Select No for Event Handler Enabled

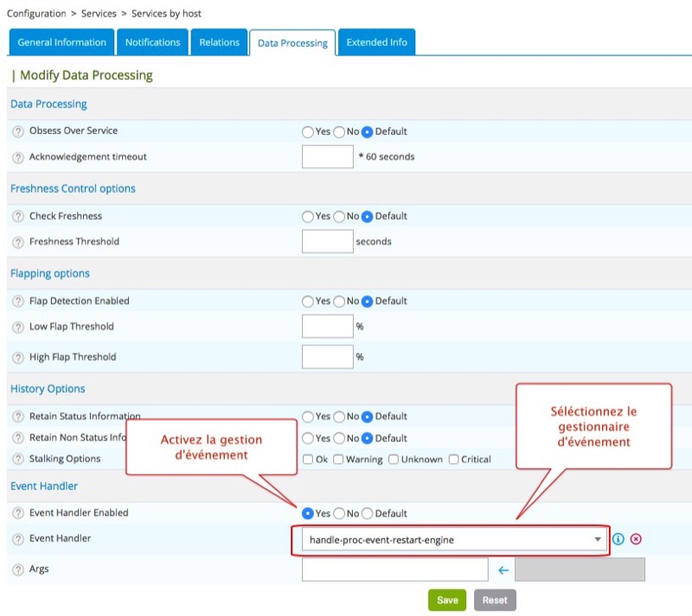tap(339, 514)
